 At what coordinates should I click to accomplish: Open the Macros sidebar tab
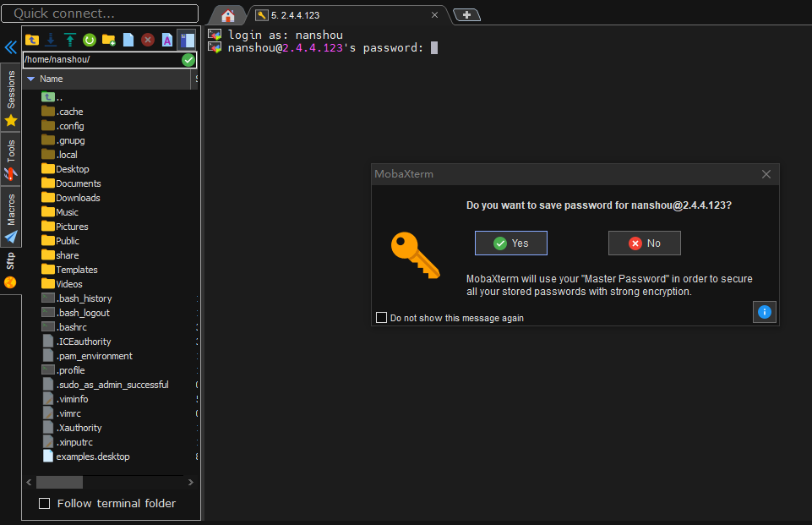[x=11, y=217]
